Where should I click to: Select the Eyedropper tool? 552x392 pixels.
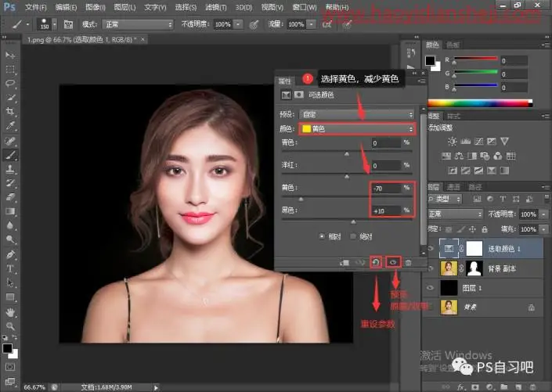coord(10,126)
